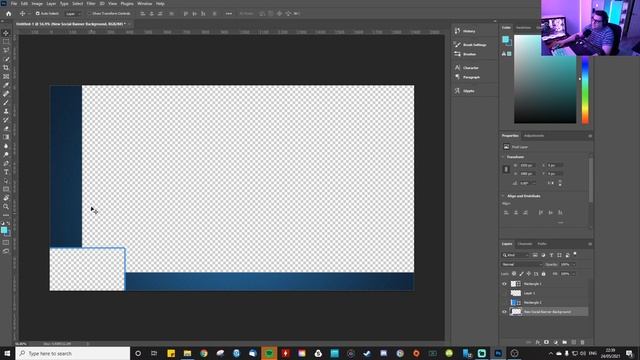Select the Pen tool
The height and width of the screenshot is (360, 640).
point(6,163)
